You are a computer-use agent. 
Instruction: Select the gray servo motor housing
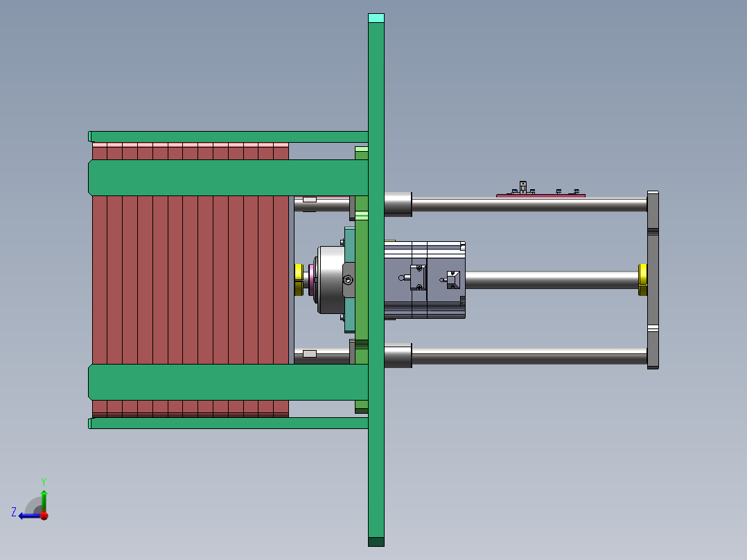tap(425, 280)
